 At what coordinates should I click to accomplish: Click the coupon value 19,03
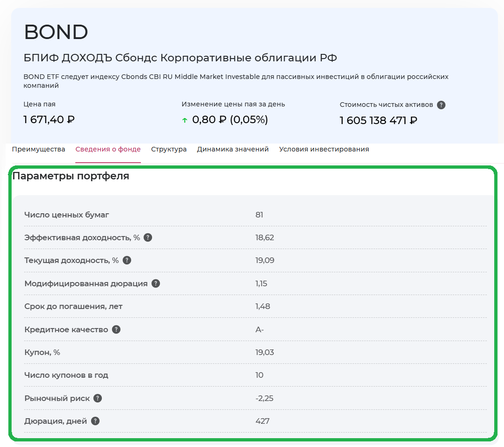(x=265, y=352)
